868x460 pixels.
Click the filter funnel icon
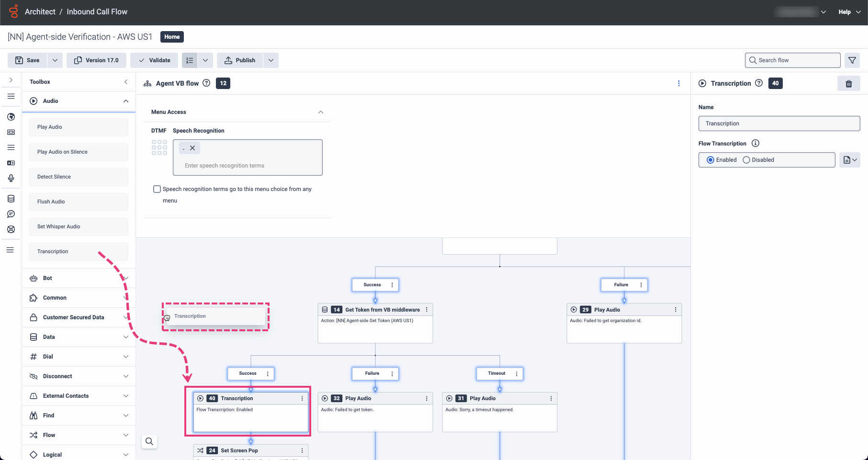(x=852, y=60)
